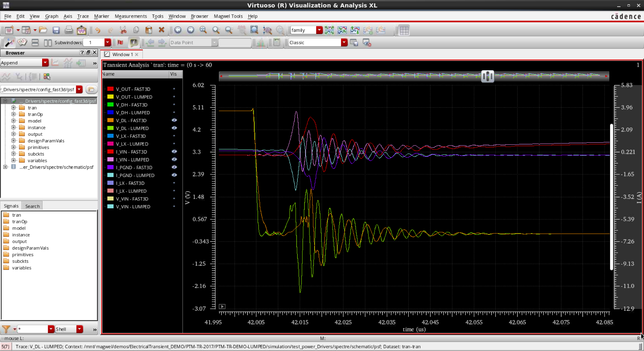Select primitives folder in signals list

(x=23, y=255)
